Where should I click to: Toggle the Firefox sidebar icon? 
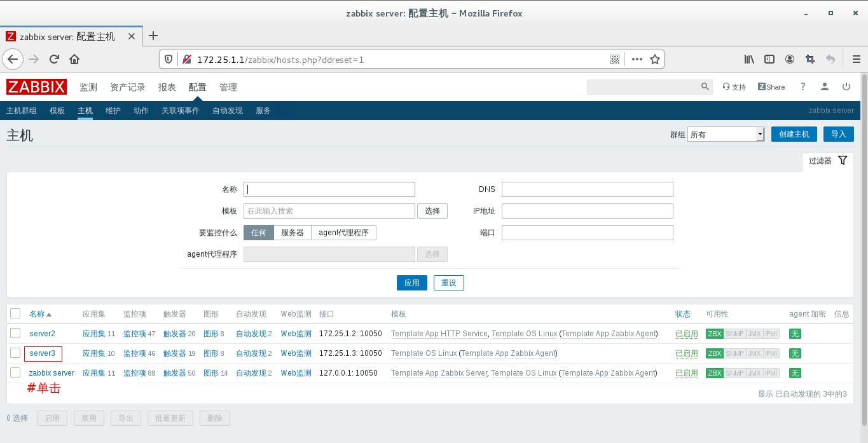click(769, 59)
